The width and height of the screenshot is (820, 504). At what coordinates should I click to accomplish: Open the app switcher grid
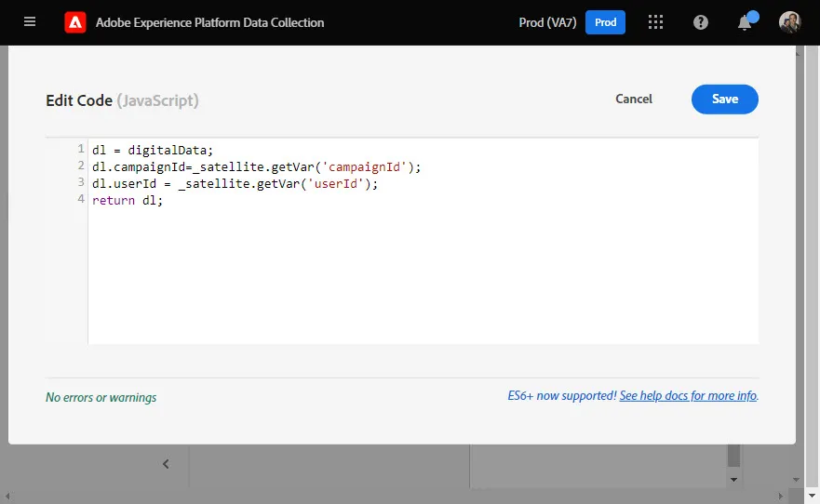tap(655, 22)
